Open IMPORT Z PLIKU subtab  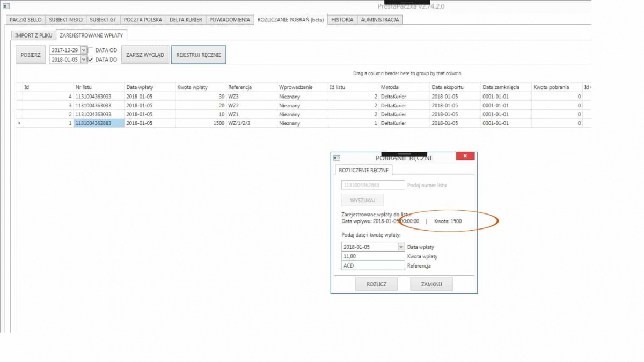click(34, 35)
